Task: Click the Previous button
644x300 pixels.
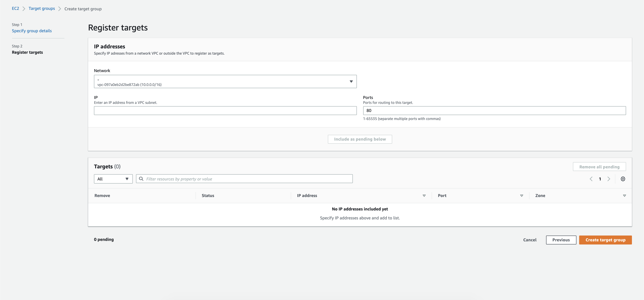Action: (x=561, y=240)
